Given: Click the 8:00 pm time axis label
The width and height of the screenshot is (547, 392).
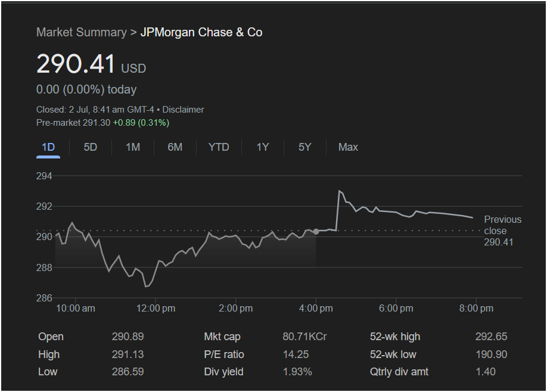Looking at the screenshot, I should 477,309.
